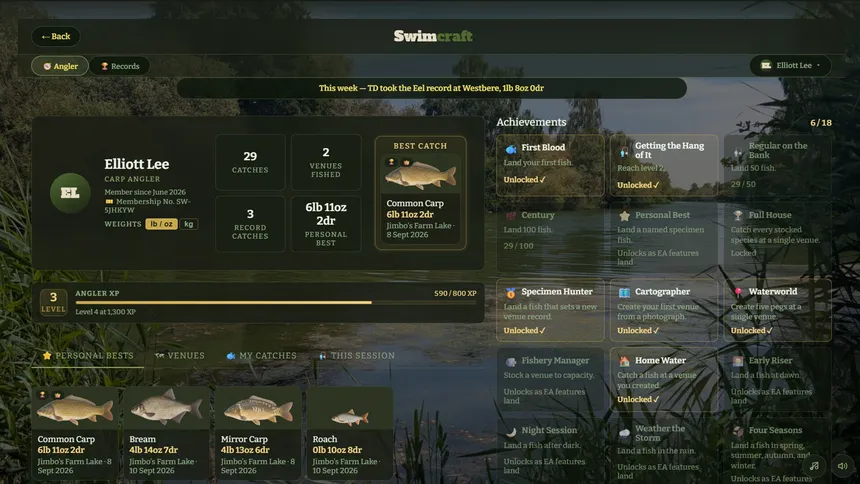The height and width of the screenshot is (484, 860).
Task: Click the Specimen Hunter medal icon
Action: (x=511, y=292)
